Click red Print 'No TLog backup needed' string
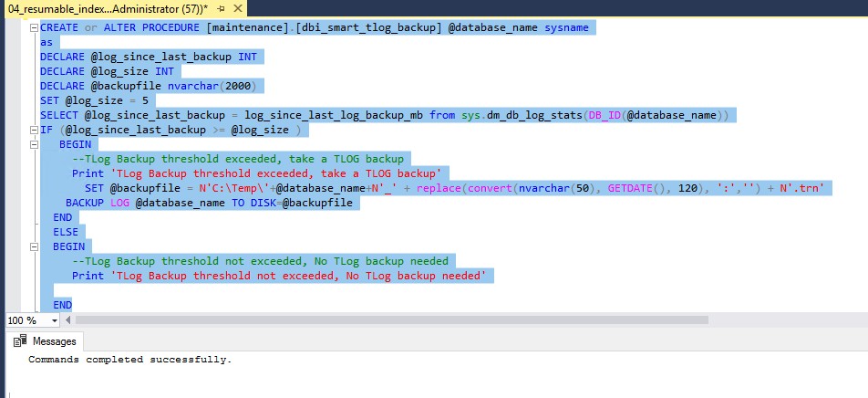868x398 pixels. (x=298, y=276)
